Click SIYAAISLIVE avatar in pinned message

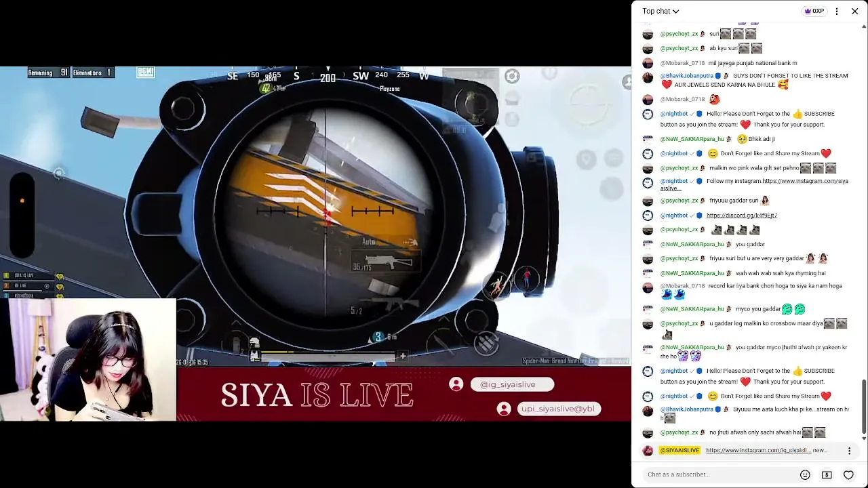point(648,451)
